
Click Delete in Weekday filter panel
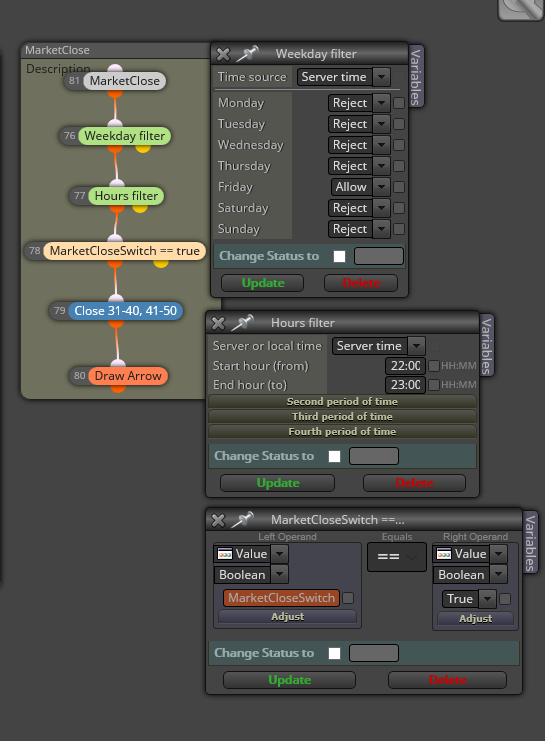click(361, 283)
